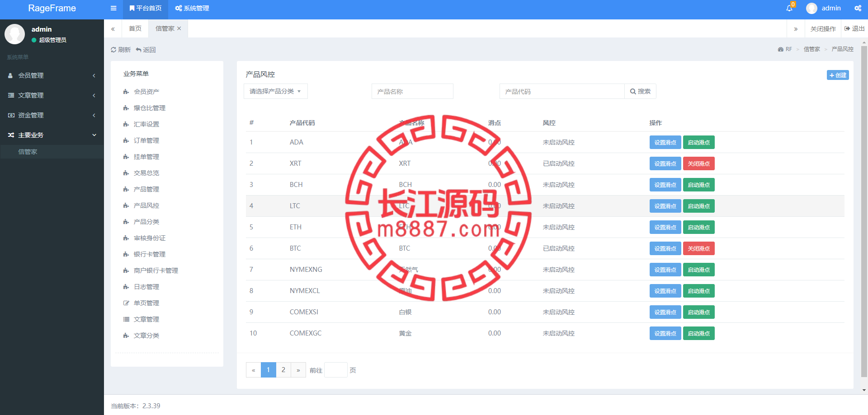Click 刷新 to reload page
868x415 pixels.
[121, 50]
